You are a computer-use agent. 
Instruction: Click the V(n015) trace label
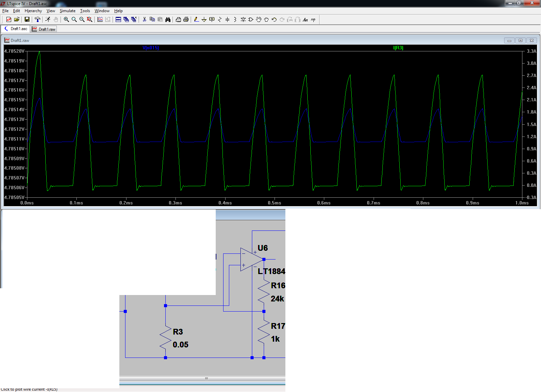(151, 48)
